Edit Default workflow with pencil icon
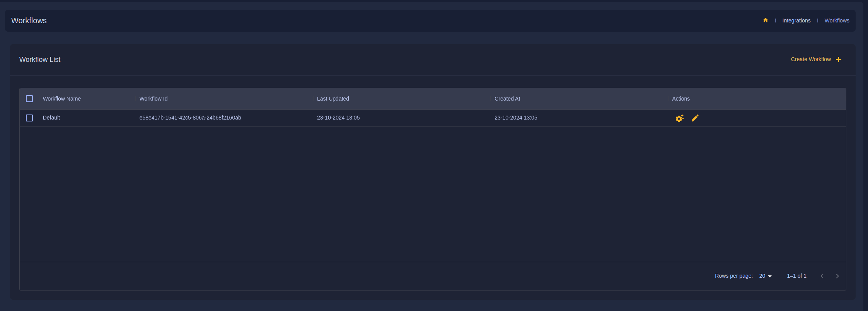 [x=695, y=118]
